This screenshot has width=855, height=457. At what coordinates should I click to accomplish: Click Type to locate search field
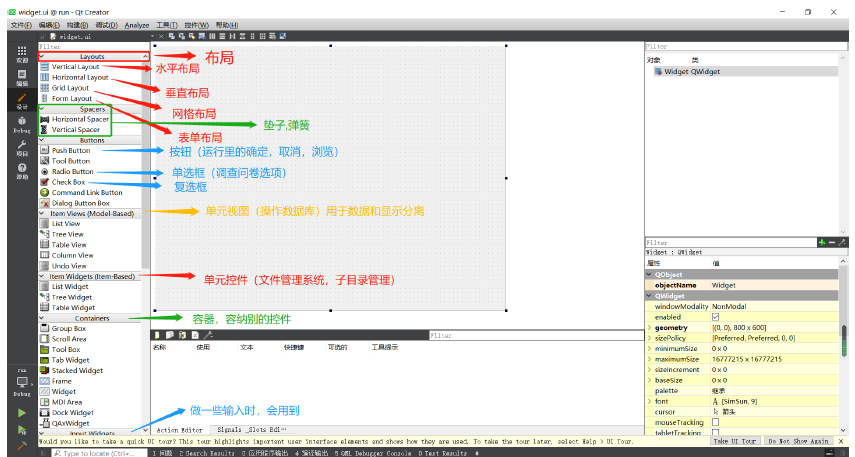tap(99, 453)
